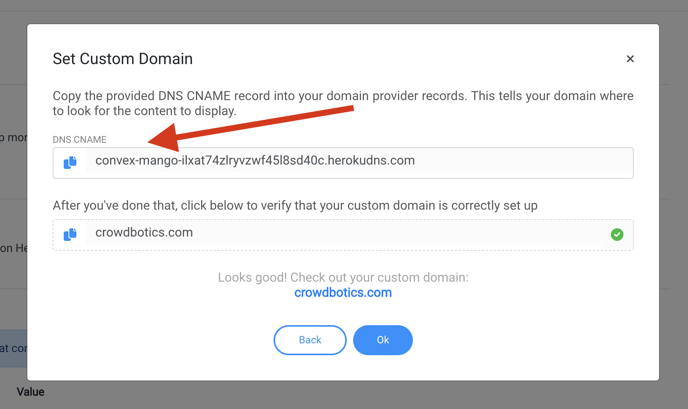Click the green verification checkmark icon
This screenshot has height=409, width=688.
tap(617, 234)
